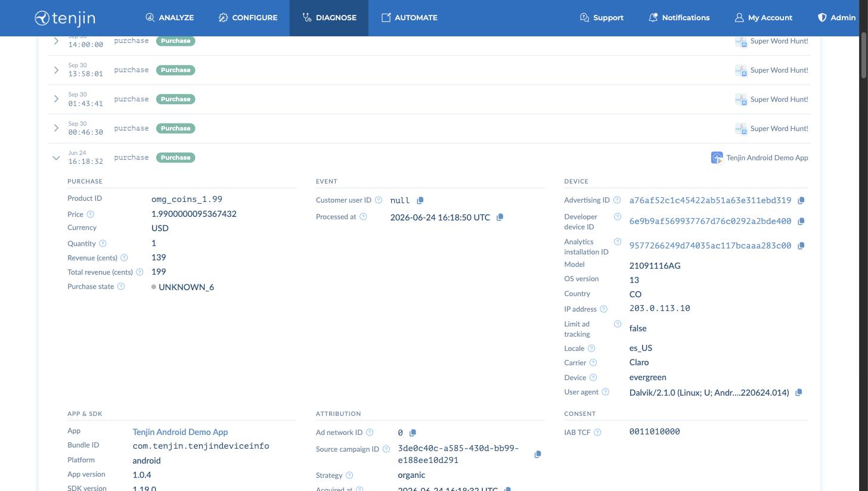Copy the Analytics installation ID

(x=801, y=245)
